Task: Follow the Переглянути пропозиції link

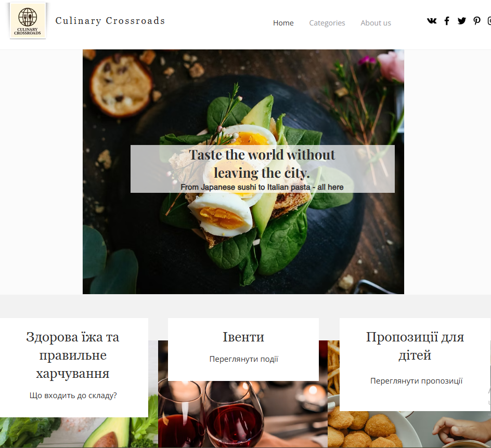Action: pos(416,381)
